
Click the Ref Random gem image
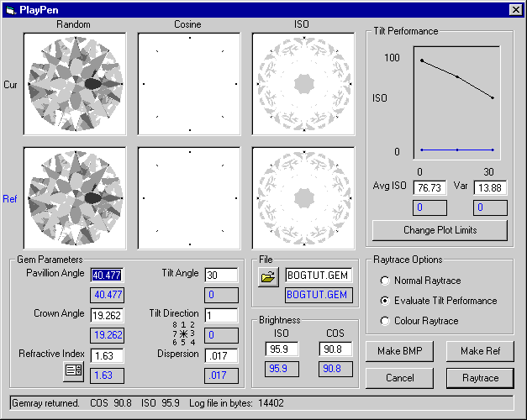coord(75,198)
